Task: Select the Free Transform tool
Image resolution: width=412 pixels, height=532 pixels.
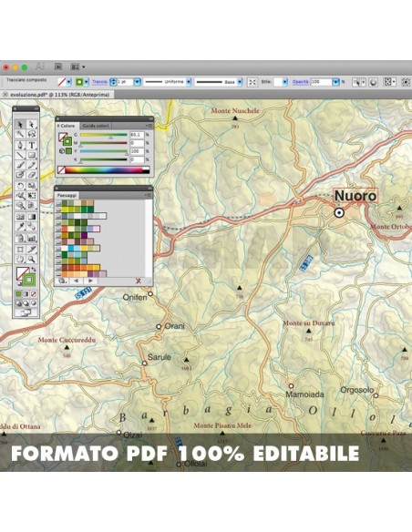Action: (32, 196)
